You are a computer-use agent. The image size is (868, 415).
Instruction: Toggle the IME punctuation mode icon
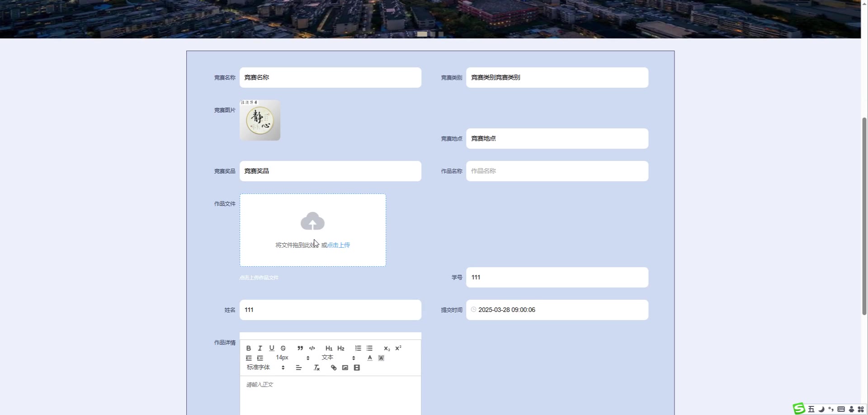click(831, 409)
